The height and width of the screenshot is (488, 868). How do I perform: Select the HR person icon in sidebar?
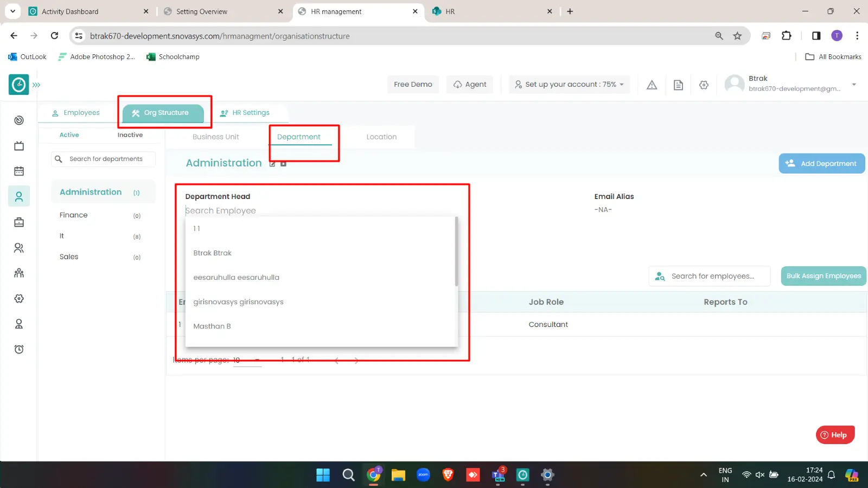[x=19, y=196]
